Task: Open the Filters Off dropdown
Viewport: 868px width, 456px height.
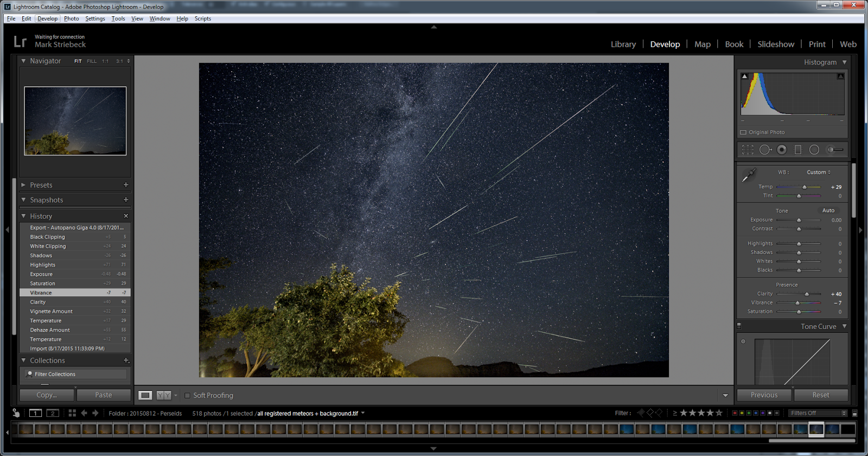Action: [818, 413]
